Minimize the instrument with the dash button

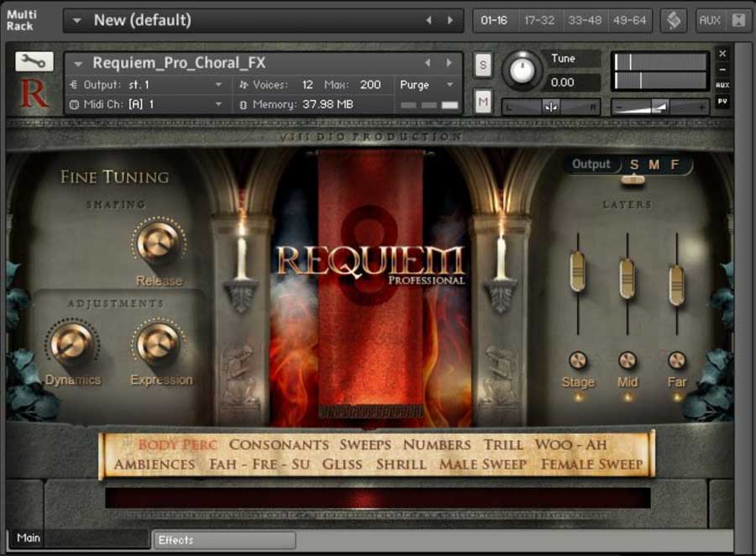pyautogui.click(x=722, y=70)
